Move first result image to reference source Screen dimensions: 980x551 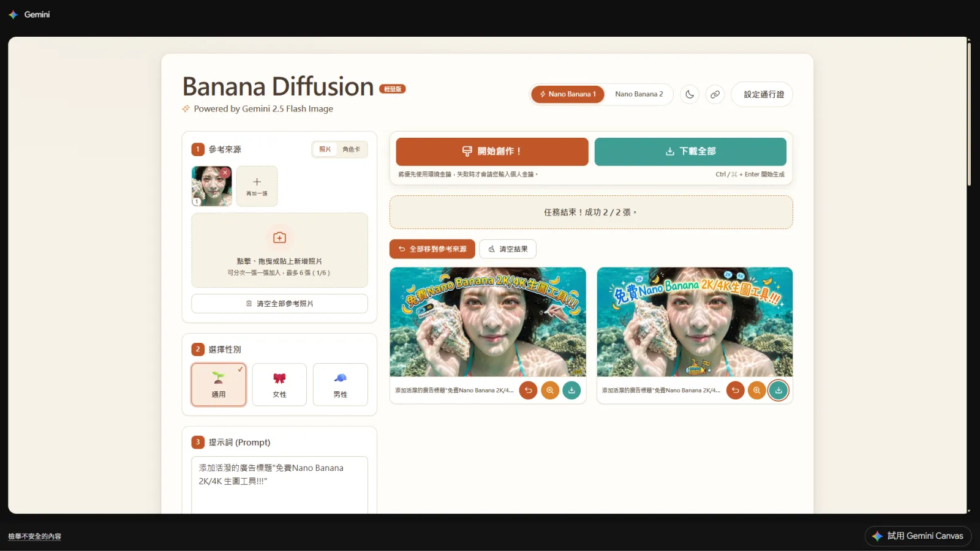pos(528,390)
